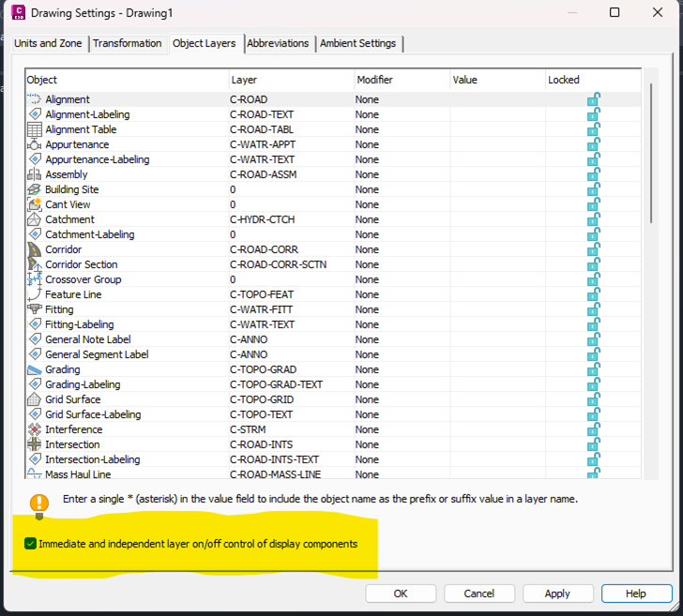Click the Civil 3D app icon in title bar
The height and width of the screenshot is (616, 683).
click(19, 12)
